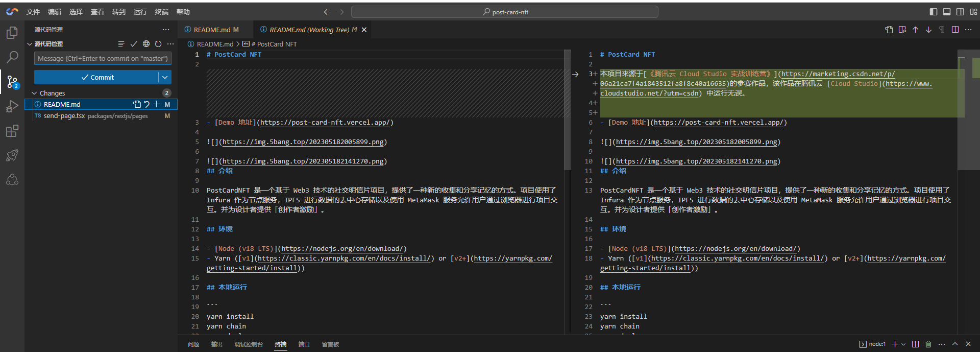Open the bottom-most activity bar icon
Screen dimensions: 980x352
(x=12, y=180)
